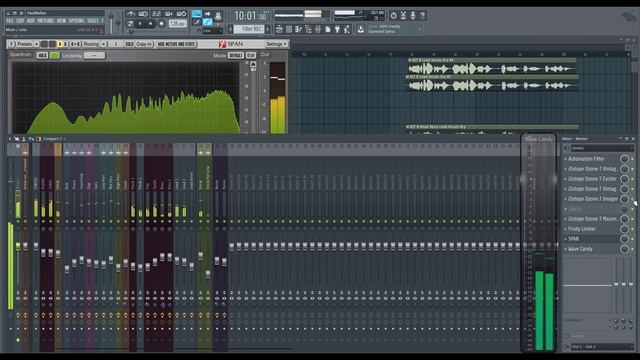
Task: Click the master track volume fader
Action: (18, 246)
